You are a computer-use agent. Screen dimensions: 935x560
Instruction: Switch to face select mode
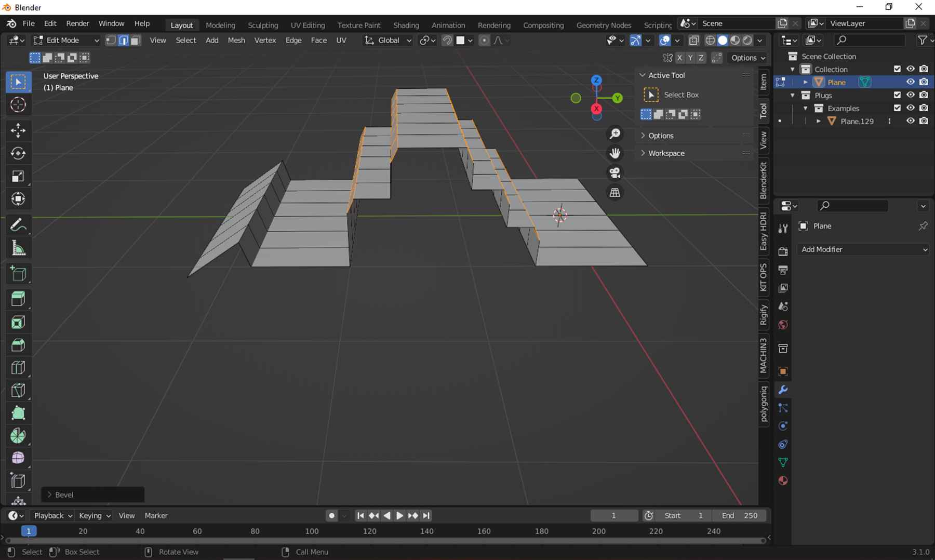point(136,40)
